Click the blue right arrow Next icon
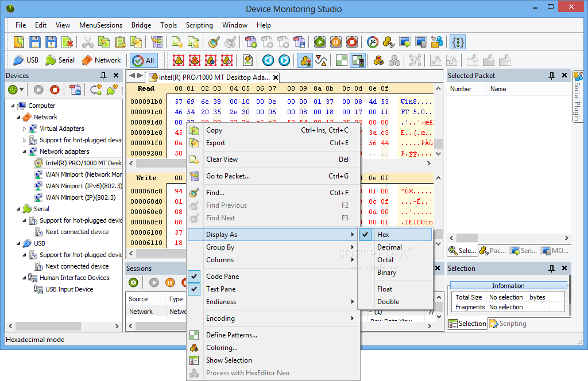The height and width of the screenshot is (381, 588). pos(284,60)
